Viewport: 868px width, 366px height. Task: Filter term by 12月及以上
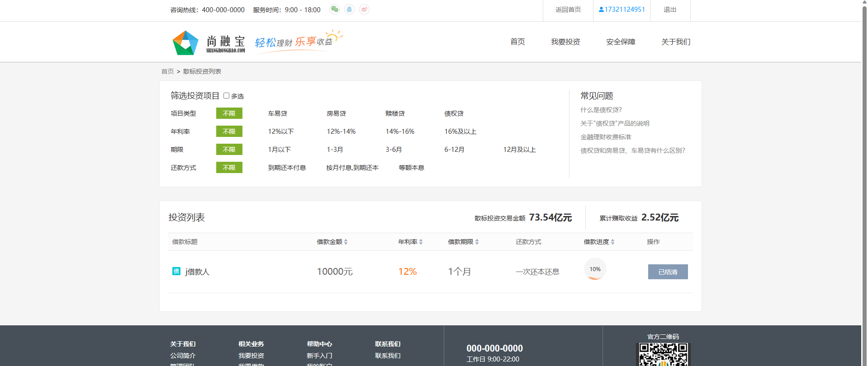tap(519, 150)
